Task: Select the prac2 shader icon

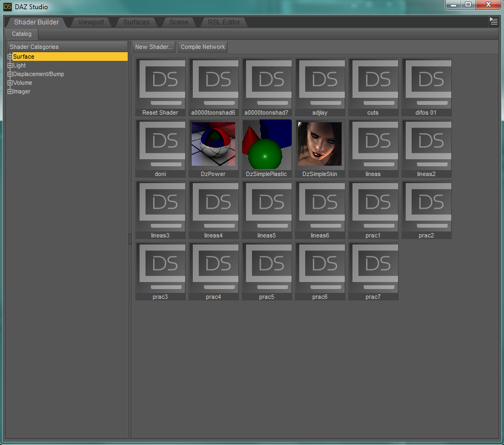Action: point(426,210)
